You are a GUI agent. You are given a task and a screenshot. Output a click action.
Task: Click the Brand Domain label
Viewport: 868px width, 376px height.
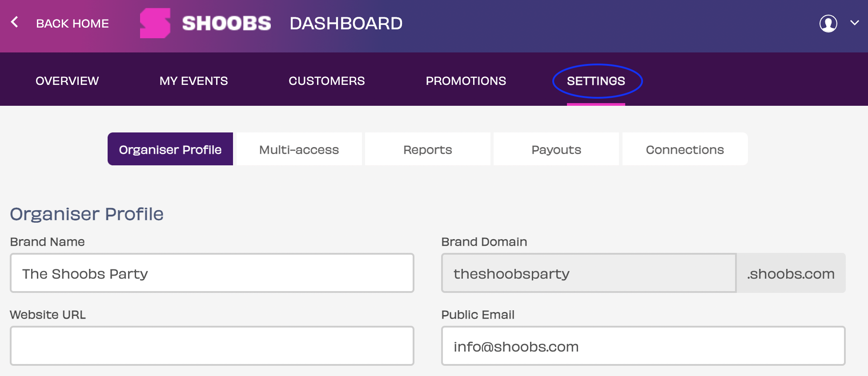tap(484, 242)
